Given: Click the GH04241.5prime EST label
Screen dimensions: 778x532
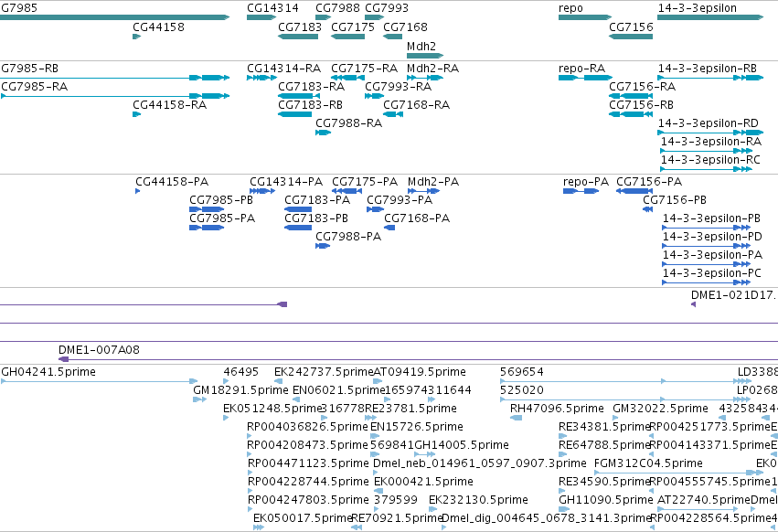Looking at the screenshot, I should coord(48,372).
